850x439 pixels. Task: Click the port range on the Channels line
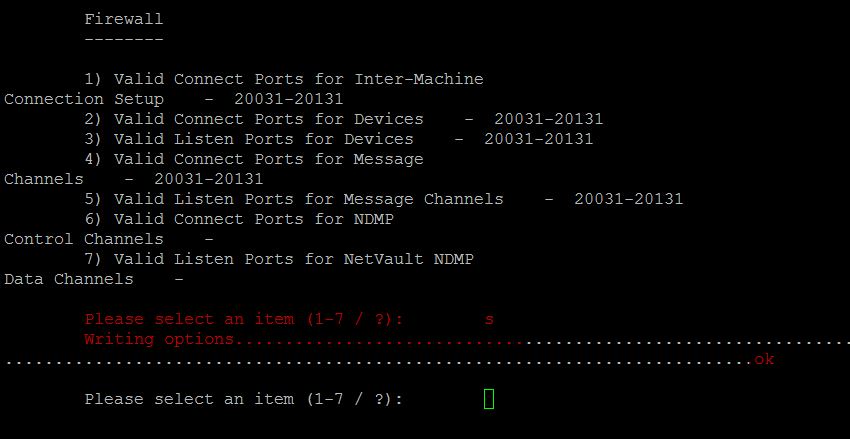[x=208, y=179]
